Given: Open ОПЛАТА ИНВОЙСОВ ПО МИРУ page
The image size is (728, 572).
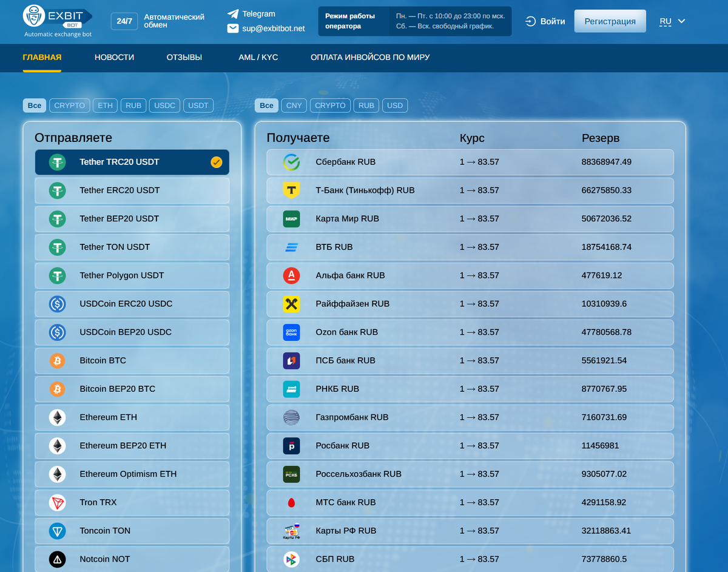Looking at the screenshot, I should click(370, 58).
